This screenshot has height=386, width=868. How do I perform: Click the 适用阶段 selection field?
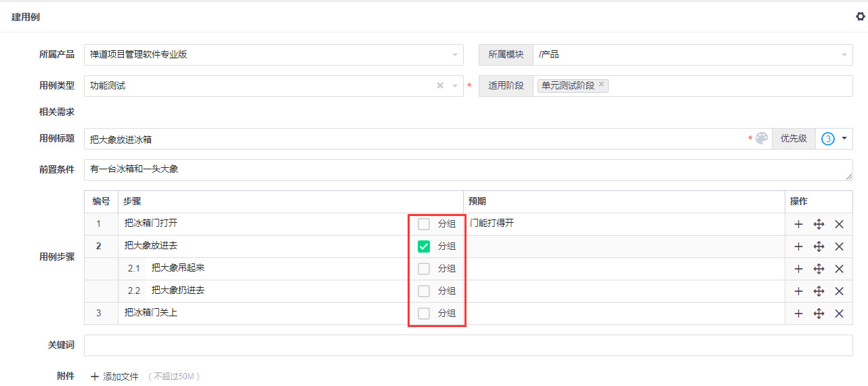click(693, 86)
